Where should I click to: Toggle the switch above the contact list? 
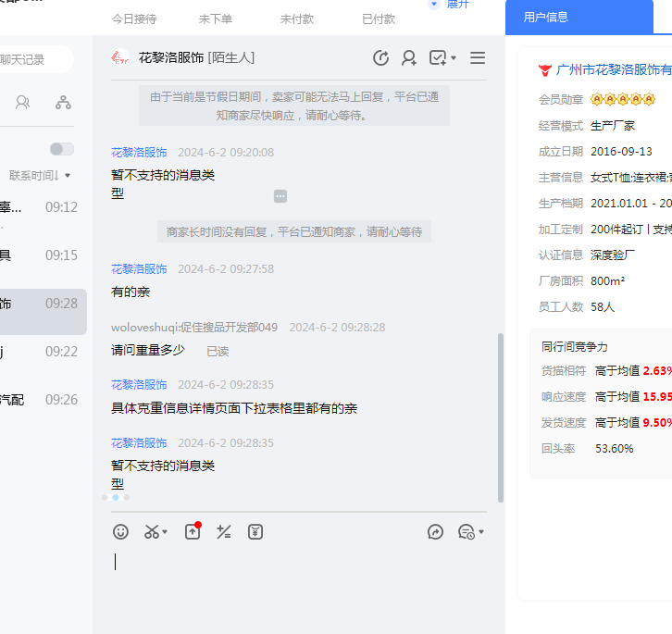point(62,149)
